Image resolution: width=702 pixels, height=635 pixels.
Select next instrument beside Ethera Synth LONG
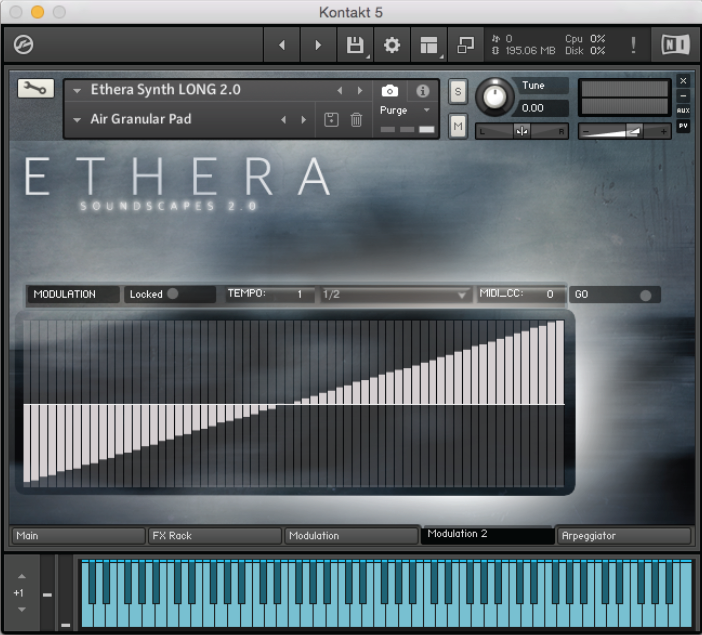pos(360,90)
